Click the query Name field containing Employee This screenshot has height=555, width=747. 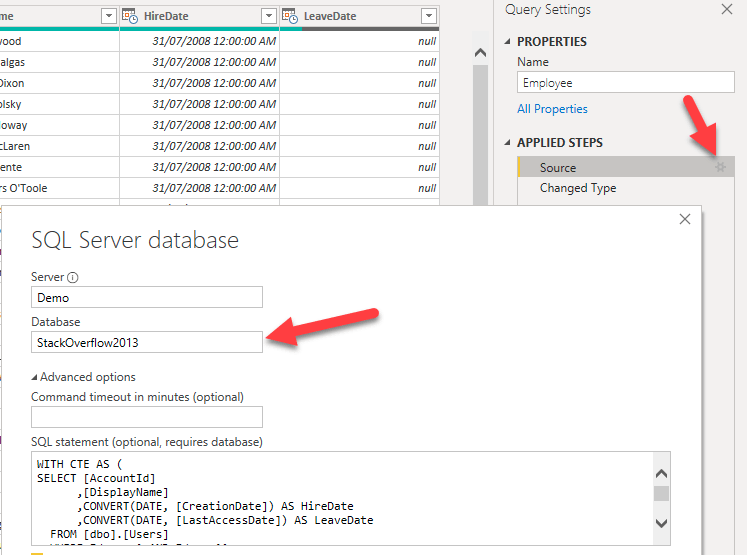coord(625,84)
